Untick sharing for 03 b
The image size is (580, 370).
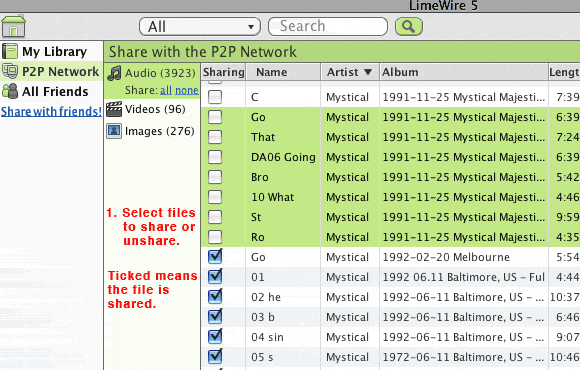[x=215, y=316]
